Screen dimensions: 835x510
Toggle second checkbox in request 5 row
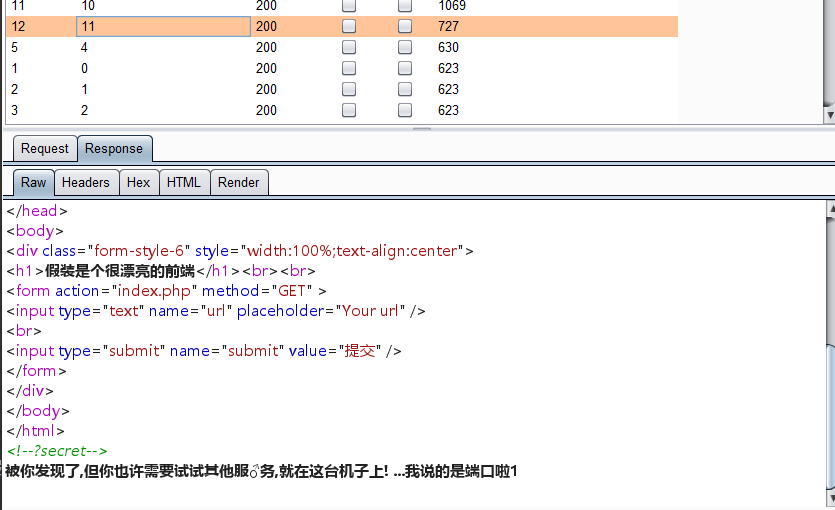pyautogui.click(x=405, y=47)
